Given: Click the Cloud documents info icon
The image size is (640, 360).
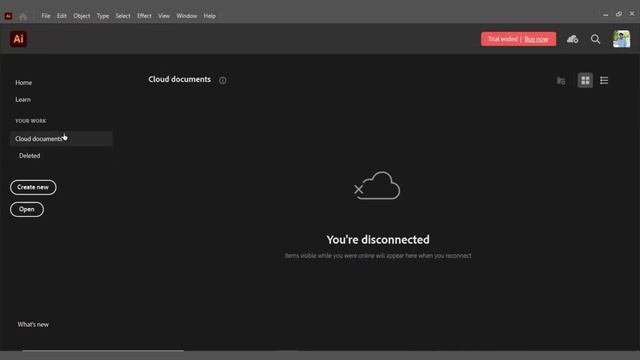Looking at the screenshot, I should 222,80.
